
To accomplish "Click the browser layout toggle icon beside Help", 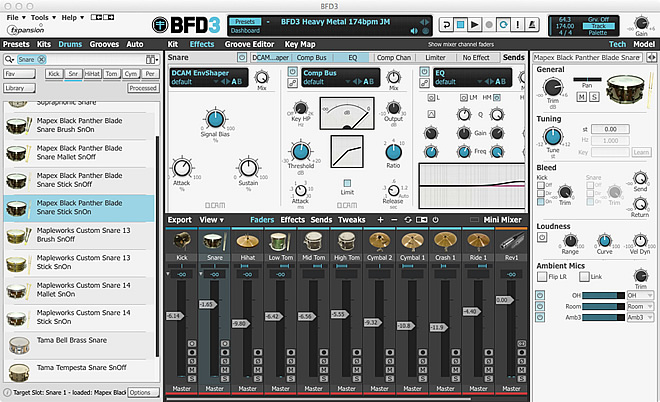I will coord(102,17).
